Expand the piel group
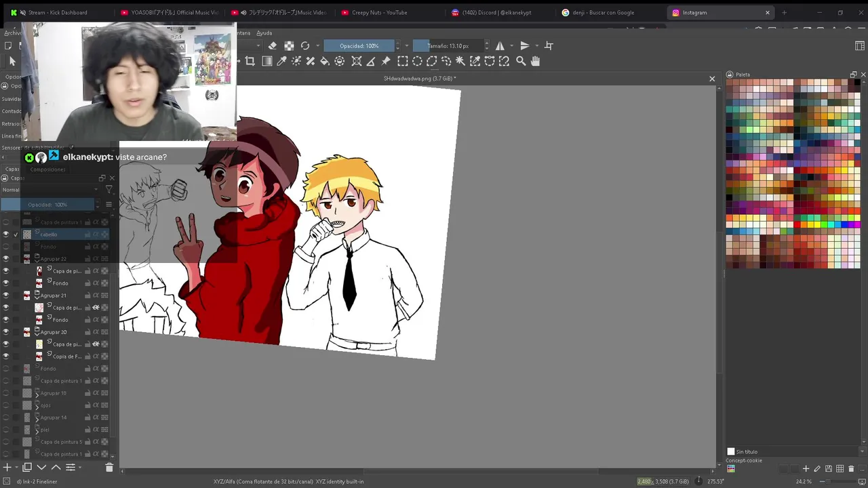 [37, 431]
